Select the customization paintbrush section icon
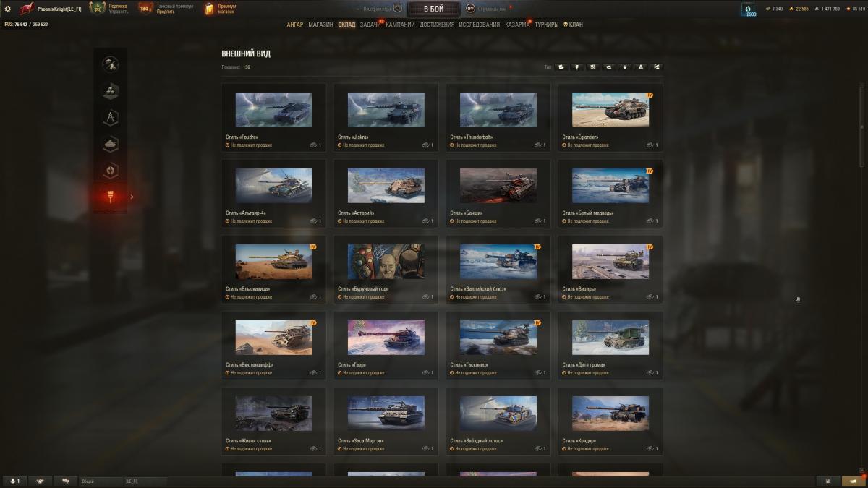 point(110,197)
